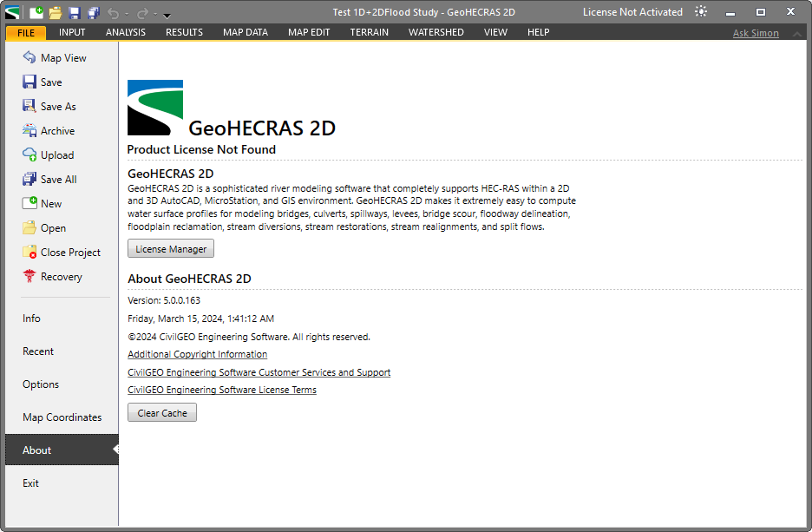Select Upload in the File sidebar
The image size is (812, 532).
(x=56, y=155)
